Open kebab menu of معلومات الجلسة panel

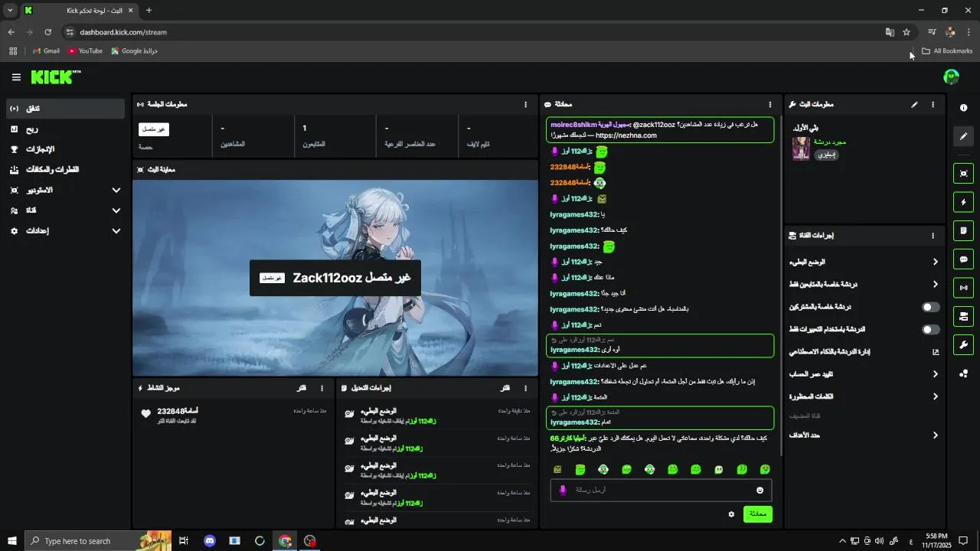[525, 105]
